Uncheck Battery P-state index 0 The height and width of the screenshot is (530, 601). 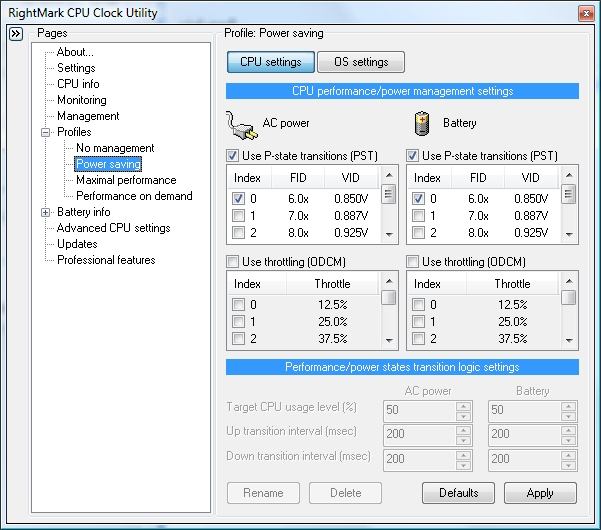tap(418, 199)
